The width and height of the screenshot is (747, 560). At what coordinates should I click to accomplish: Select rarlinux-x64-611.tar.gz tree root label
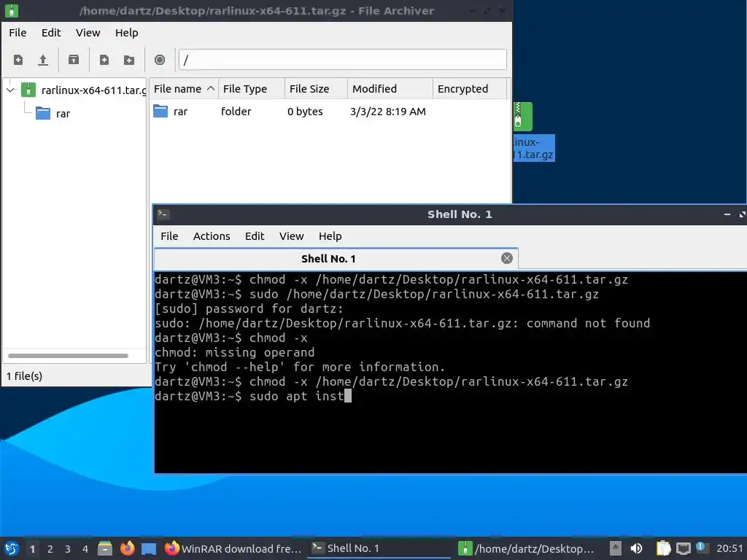(93, 90)
